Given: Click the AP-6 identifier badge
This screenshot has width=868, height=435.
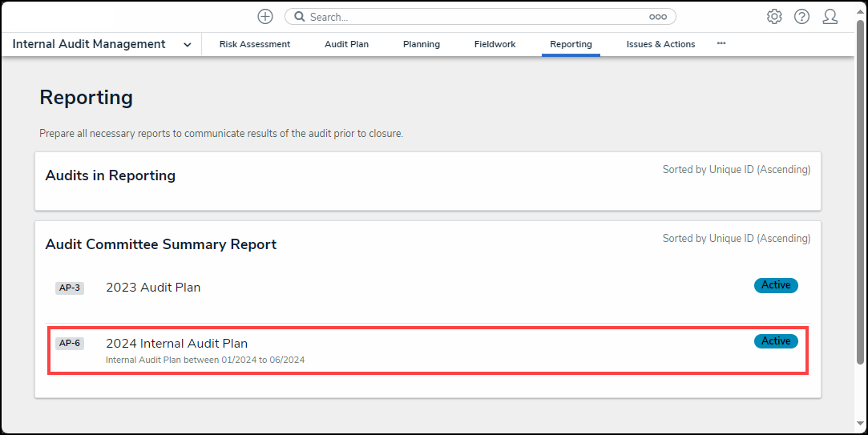Looking at the screenshot, I should point(70,344).
